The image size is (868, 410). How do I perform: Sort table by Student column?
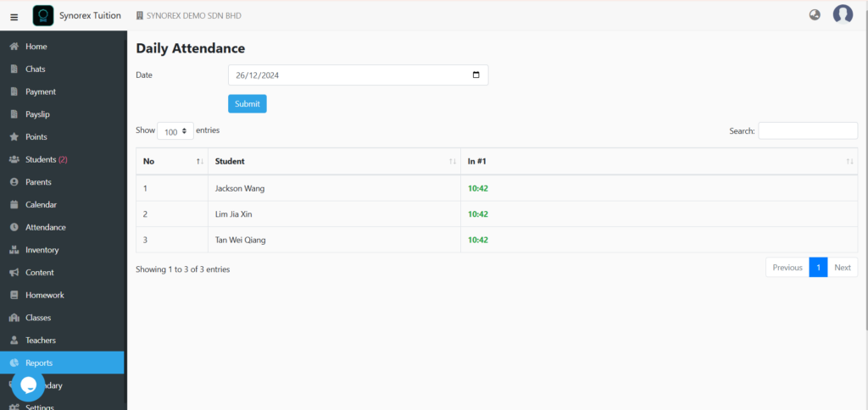[x=334, y=162]
